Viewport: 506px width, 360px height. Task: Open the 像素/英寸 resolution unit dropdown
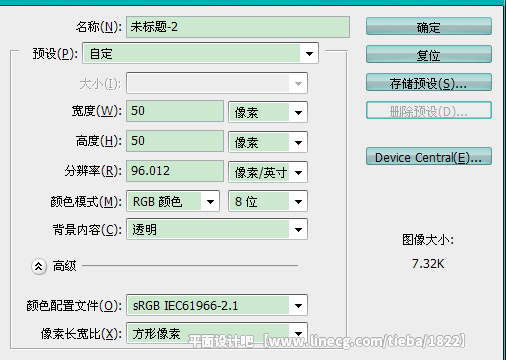point(268,172)
